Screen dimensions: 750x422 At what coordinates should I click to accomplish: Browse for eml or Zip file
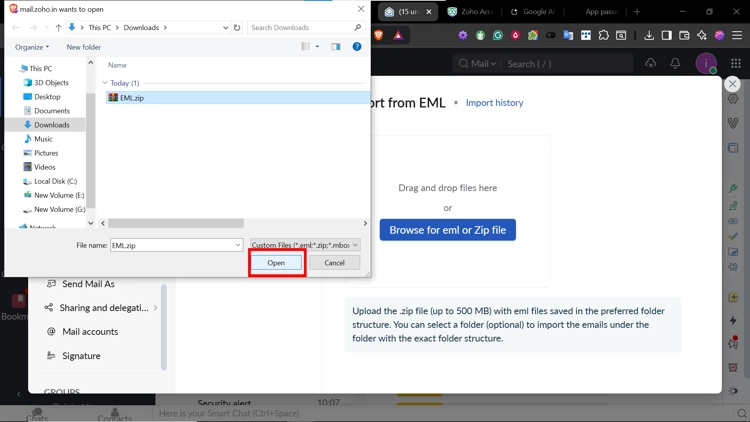point(448,230)
